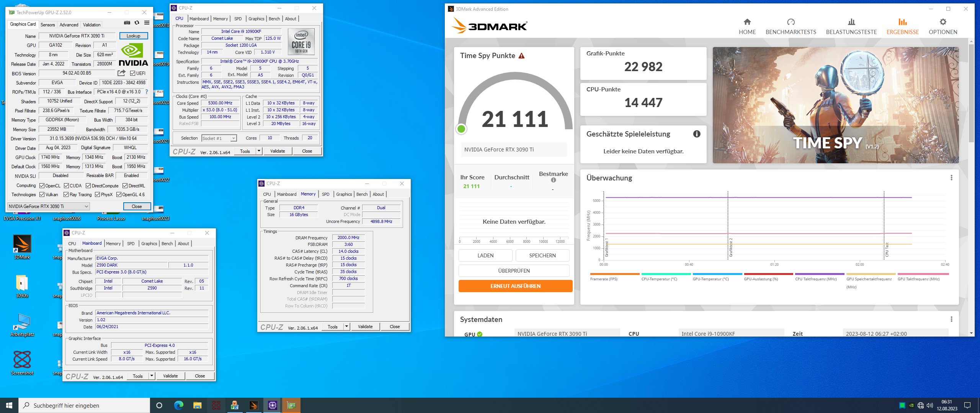Switch to the Sensors tab in GPU-Z
Viewport: 980px width, 413px height.
[x=48, y=25]
